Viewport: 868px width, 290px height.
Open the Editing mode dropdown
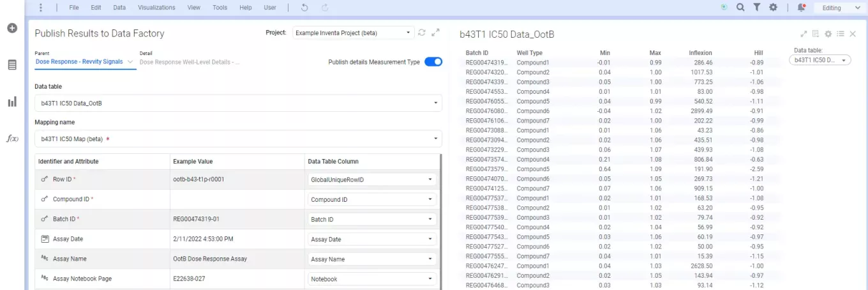838,8
